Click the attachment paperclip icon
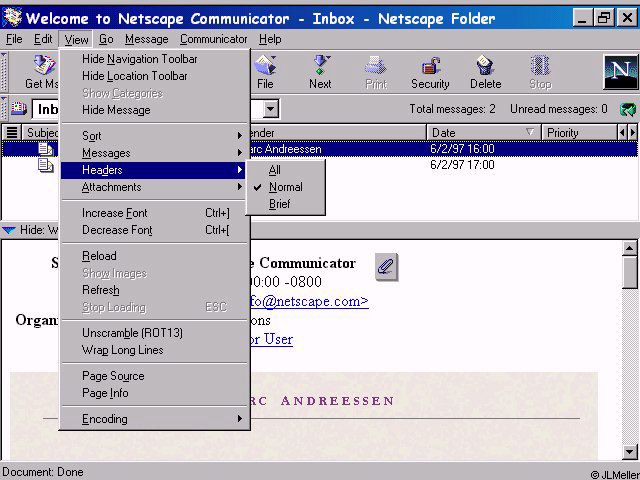This screenshot has width=640, height=480. [x=386, y=267]
